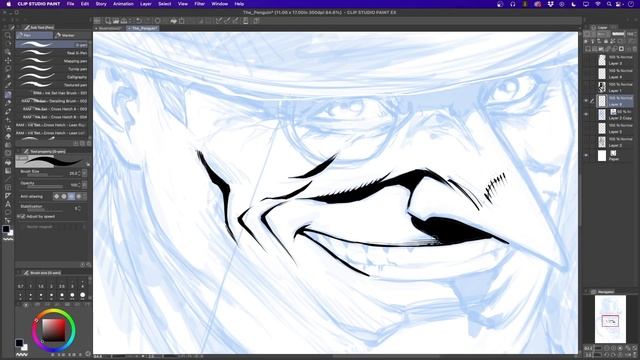Select Textured pen sub tool
Image resolution: width=640 pixels, height=360 pixels.
53,85
